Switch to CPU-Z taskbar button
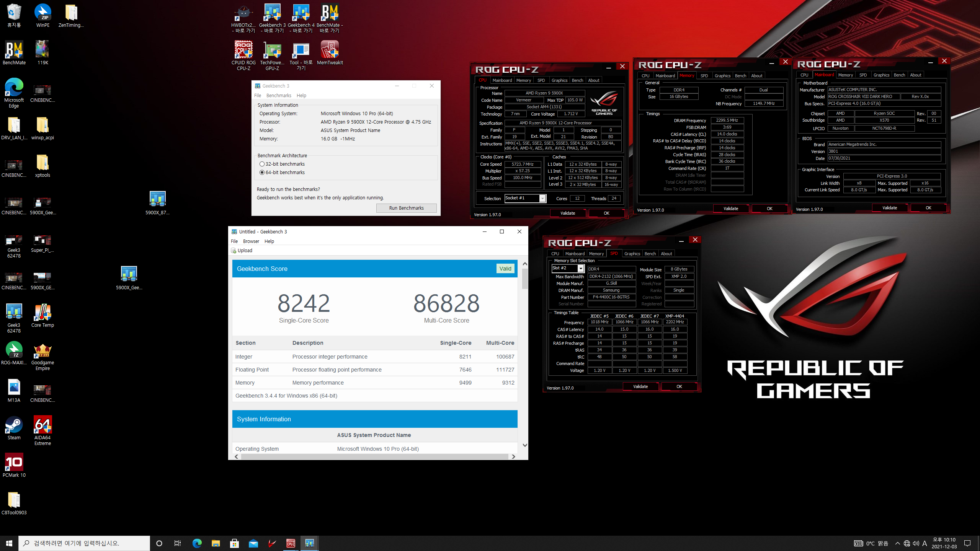This screenshot has height=551, width=980. [291, 543]
